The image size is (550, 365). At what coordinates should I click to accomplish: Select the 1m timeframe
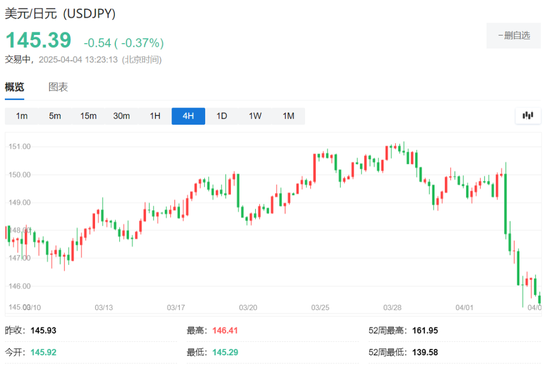(x=22, y=116)
